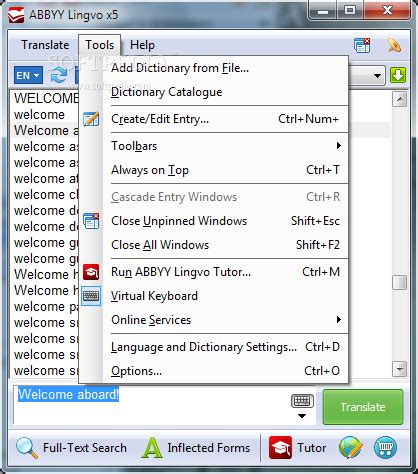This screenshot has height=474, width=418.
Task: Choose Close Unpinned Windows
Action: tap(213, 221)
